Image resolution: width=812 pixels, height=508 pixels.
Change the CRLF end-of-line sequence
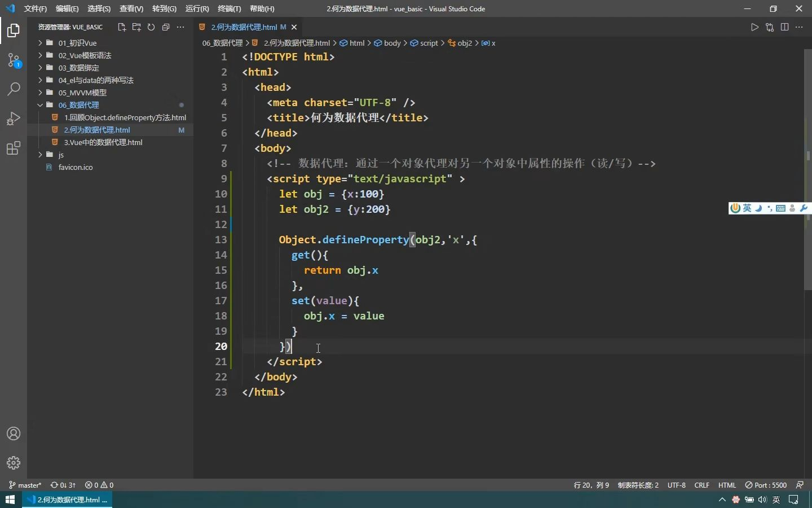[702, 485]
